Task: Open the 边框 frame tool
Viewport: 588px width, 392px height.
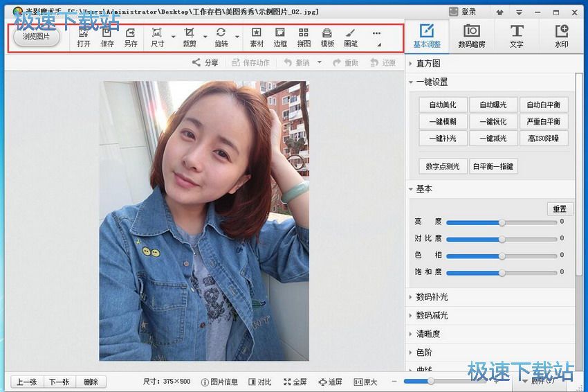Action: [x=280, y=37]
